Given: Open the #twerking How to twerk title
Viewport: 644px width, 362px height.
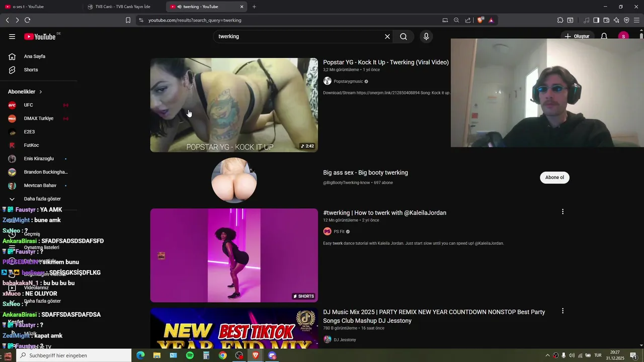Looking at the screenshot, I should (384, 213).
